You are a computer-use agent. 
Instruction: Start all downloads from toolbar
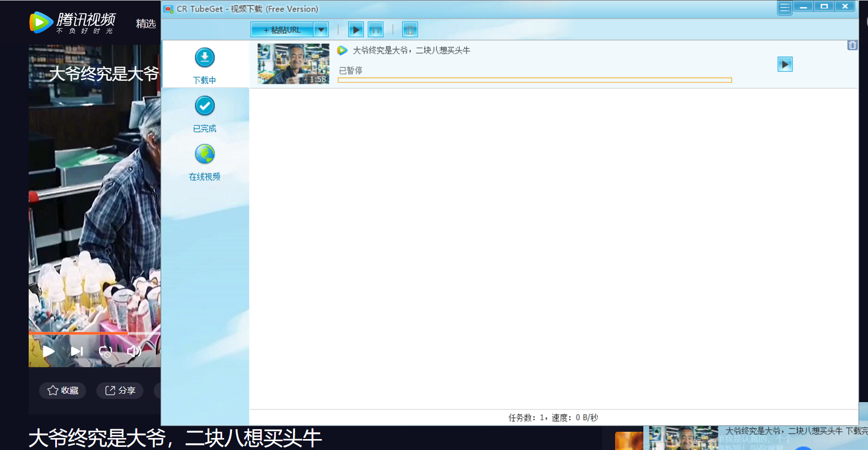coord(356,30)
